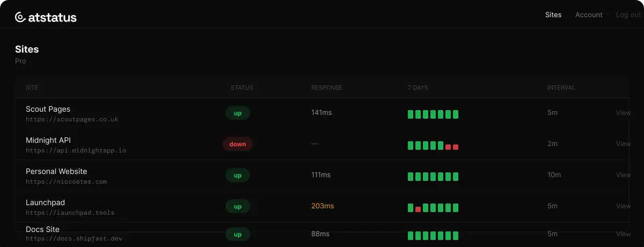Click the up badge for Launchpad
The width and height of the screenshot is (644, 247).
coord(238,206)
